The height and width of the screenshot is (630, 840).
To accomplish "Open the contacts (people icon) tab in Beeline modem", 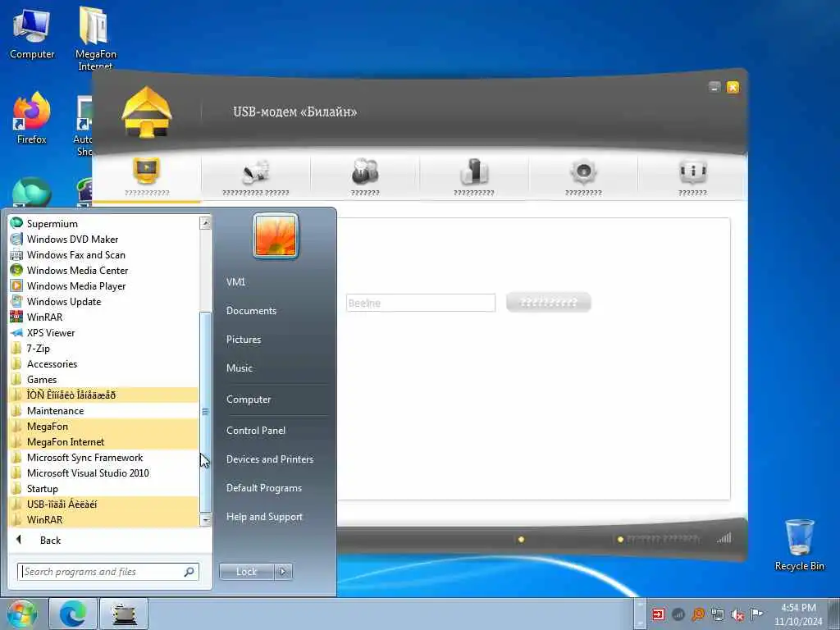I will 365,177.
